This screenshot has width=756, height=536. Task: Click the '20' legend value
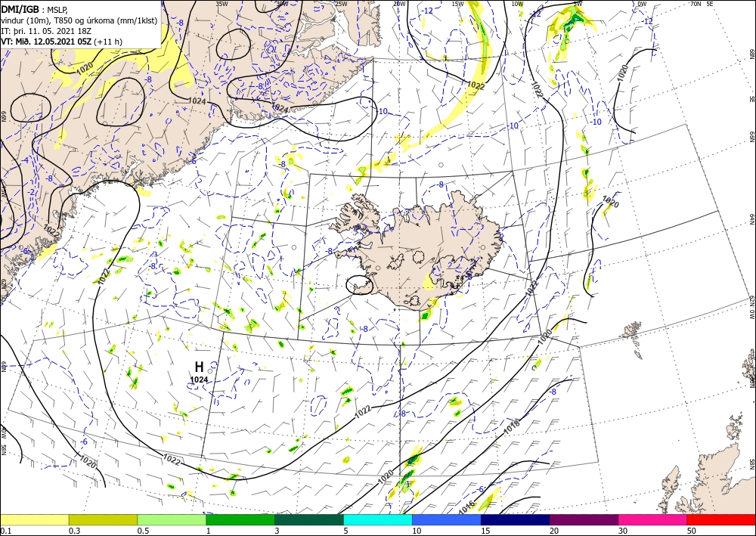[x=554, y=531]
